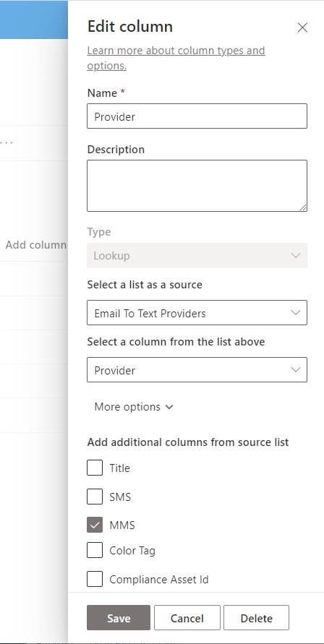Open the Select a column dropdown
This screenshot has width=324, height=644.
(197, 369)
